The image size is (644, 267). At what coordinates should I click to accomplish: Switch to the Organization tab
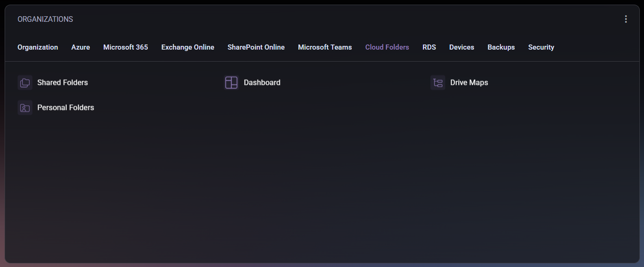(x=38, y=47)
